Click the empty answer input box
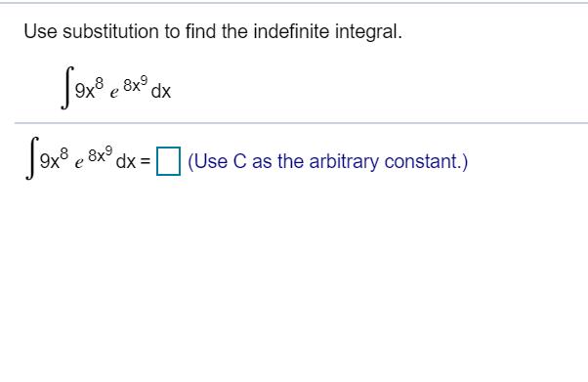 [x=168, y=161]
